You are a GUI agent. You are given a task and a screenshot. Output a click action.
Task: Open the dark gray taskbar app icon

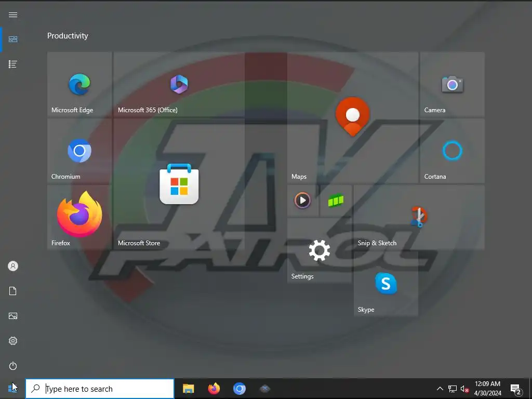(264, 389)
